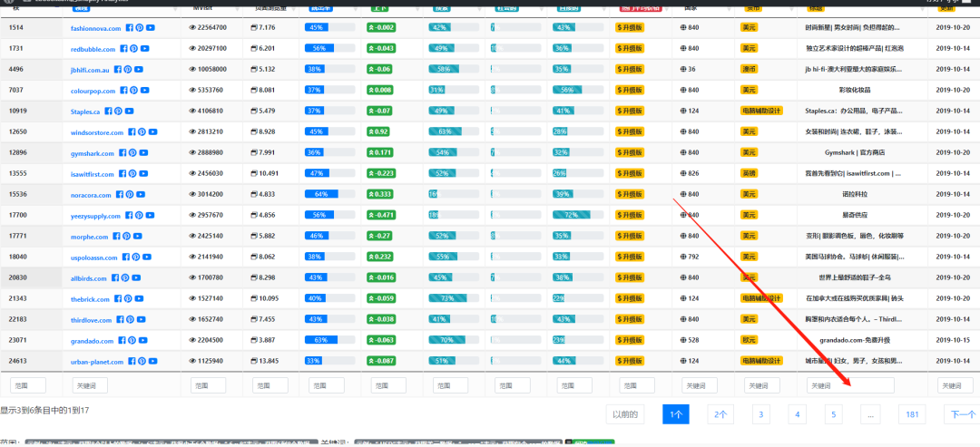Click colourpop.com Pinterest icon
The height and width of the screenshot is (447, 980).
point(134,91)
